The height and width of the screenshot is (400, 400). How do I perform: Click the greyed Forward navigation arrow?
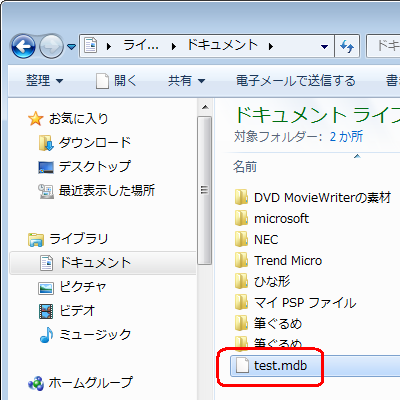tap(51, 46)
